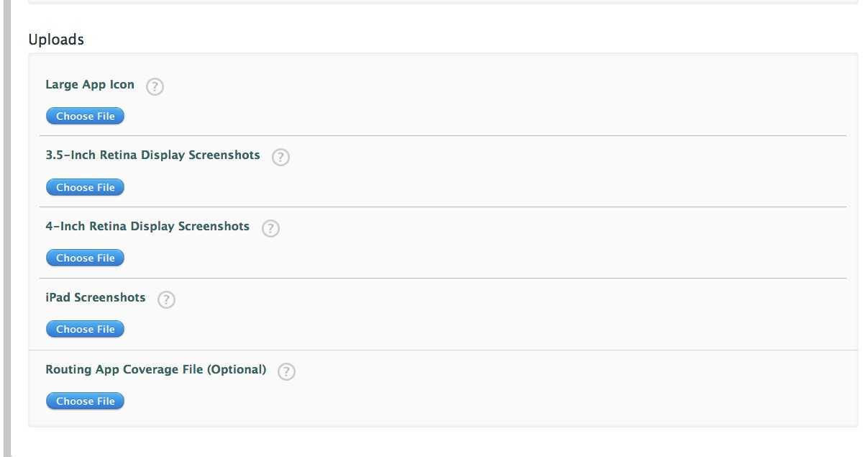This screenshot has width=868, height=457.
Task: Click the iPad Screenshots label text
Action: click(96, 297)
